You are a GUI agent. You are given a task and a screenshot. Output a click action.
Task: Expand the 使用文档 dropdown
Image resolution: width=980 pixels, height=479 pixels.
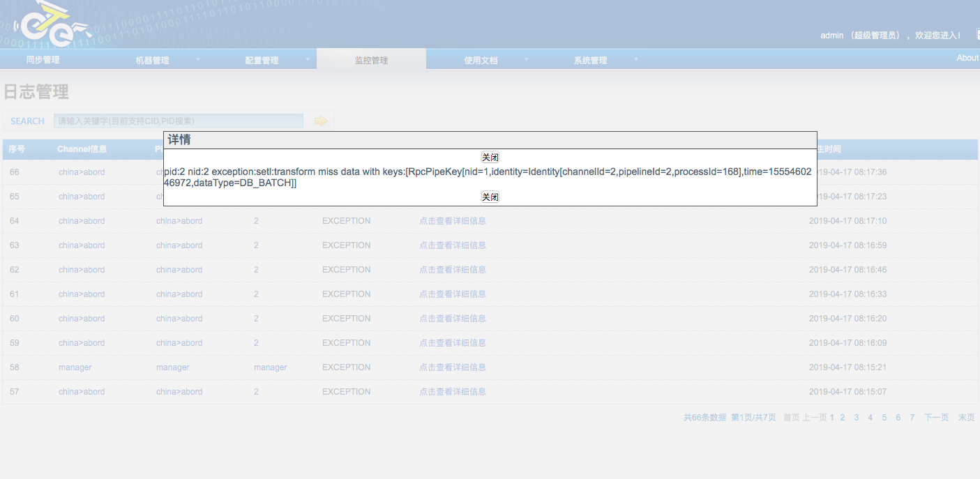pos(481,60)
